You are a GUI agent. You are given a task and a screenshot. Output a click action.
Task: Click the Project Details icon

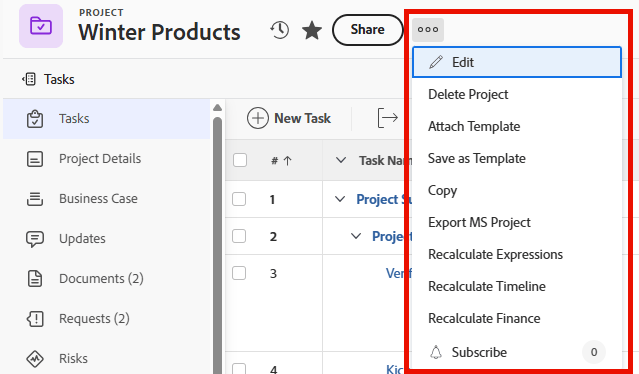(35, 159)
